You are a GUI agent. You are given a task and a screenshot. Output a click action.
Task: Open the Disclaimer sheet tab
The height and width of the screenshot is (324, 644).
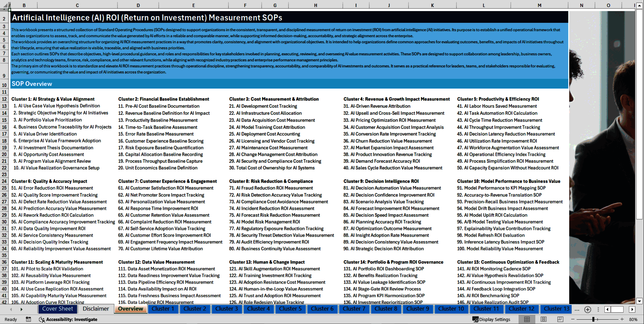point(96,309)
